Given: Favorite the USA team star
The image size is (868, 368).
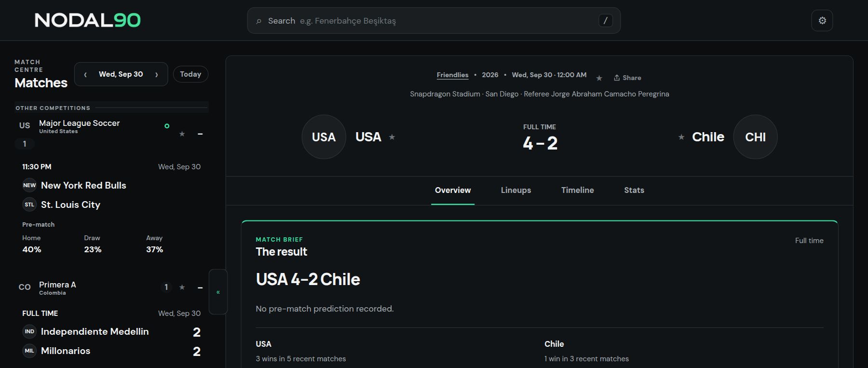Looking at the screenshot, I should click(x=392, y=137).
